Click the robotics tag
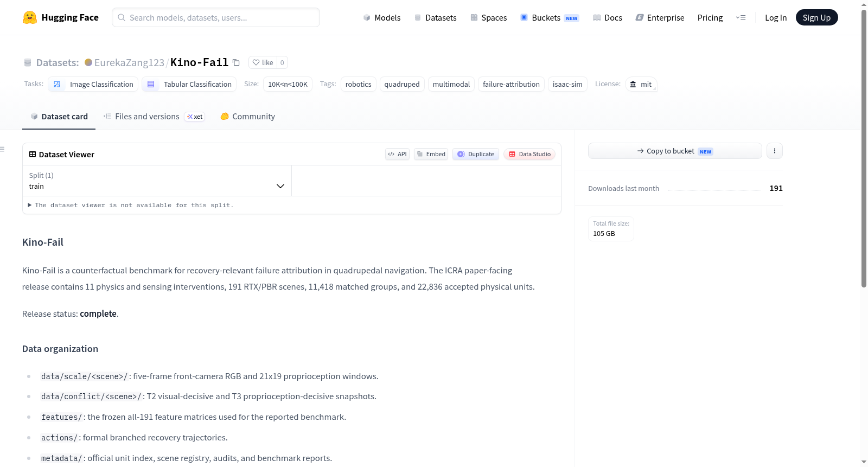 click(359, 84)
